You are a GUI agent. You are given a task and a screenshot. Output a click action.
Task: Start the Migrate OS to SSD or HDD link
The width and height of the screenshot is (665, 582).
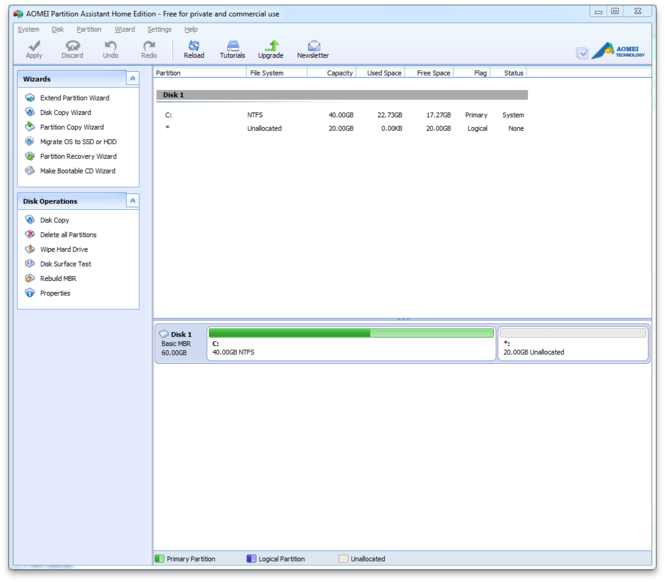(x=78, y=142)
